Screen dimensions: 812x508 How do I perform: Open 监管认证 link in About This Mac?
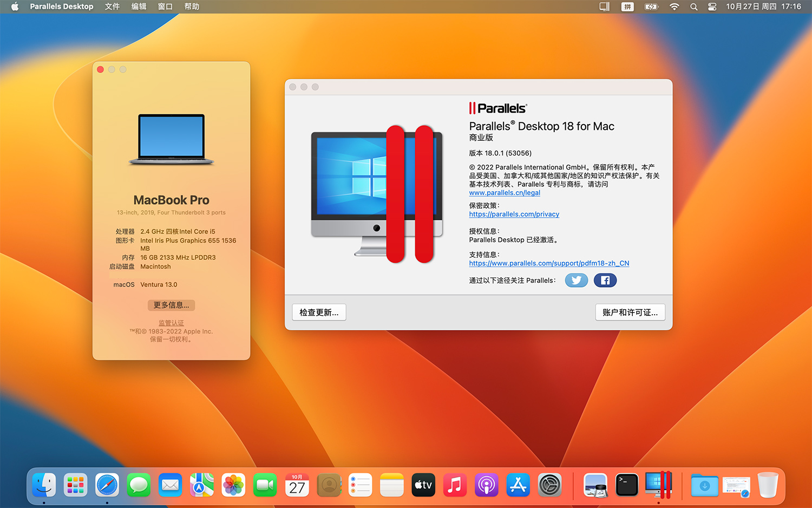tap(171, 323)
